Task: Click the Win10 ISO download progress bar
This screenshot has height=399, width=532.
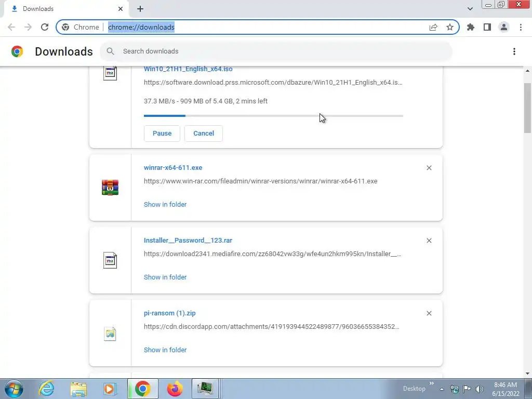Action: click(x=273, y=116)
